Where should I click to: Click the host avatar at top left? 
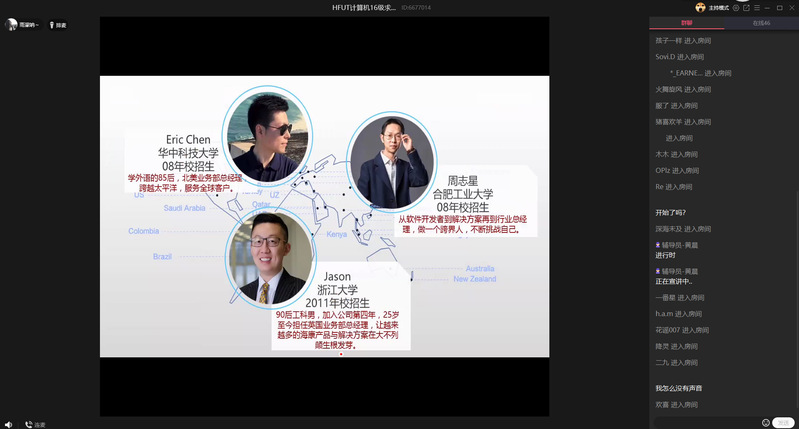pyautogui.click(x=9, y=24)
